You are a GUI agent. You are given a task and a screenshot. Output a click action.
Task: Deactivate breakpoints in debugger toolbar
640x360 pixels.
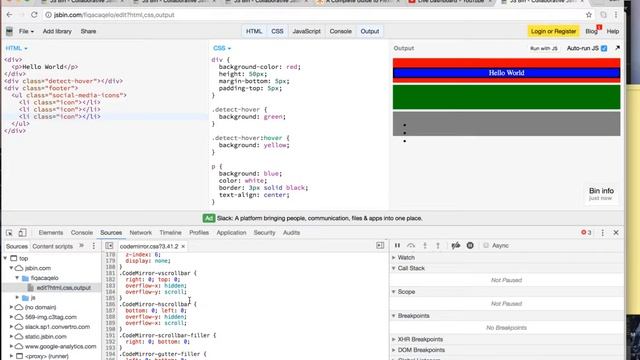(456, 245)
